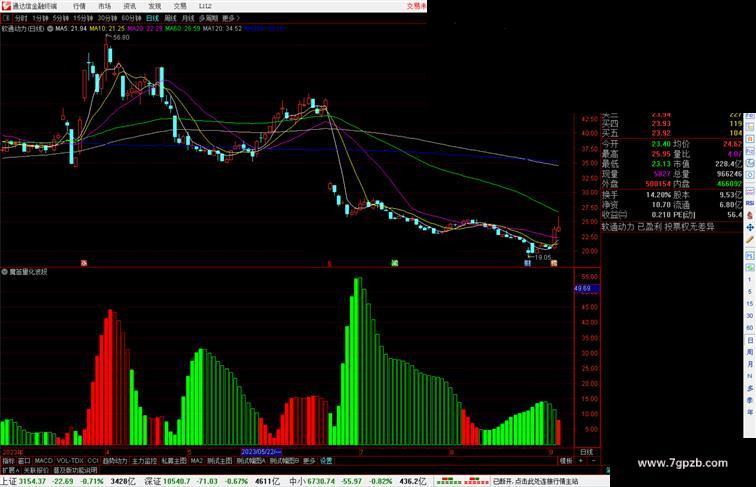Open the 市场 menu
The height and width of the screenshot is (487, 756).
[x=104, y=6]
